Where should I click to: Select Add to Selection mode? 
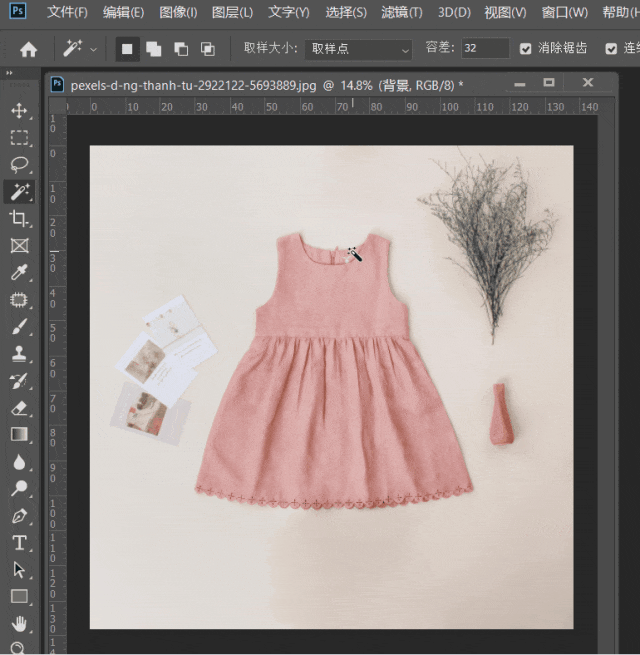coord(154,49)
